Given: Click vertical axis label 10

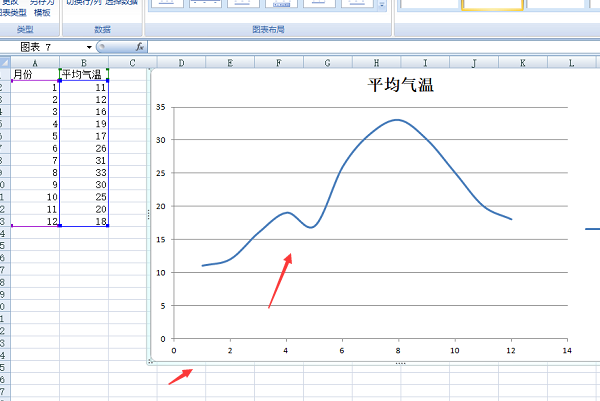Looking at the screenshot, I should pyautogui.click(x=161, y=273).
